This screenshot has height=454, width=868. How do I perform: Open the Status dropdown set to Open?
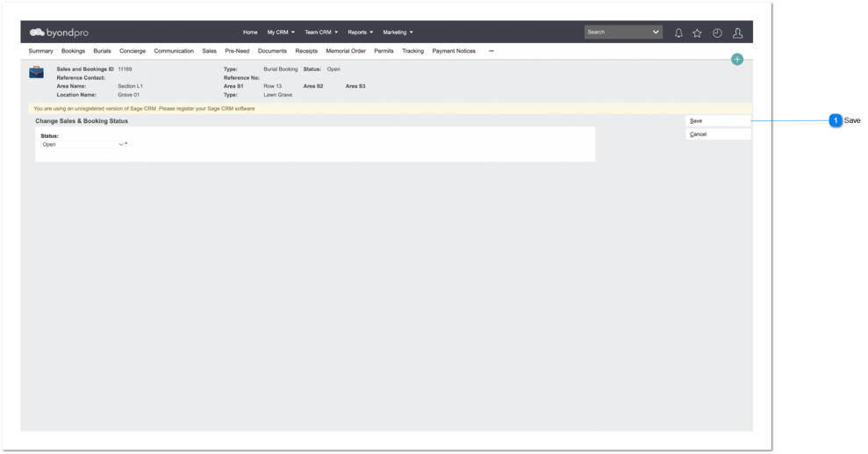coord(82,145)
